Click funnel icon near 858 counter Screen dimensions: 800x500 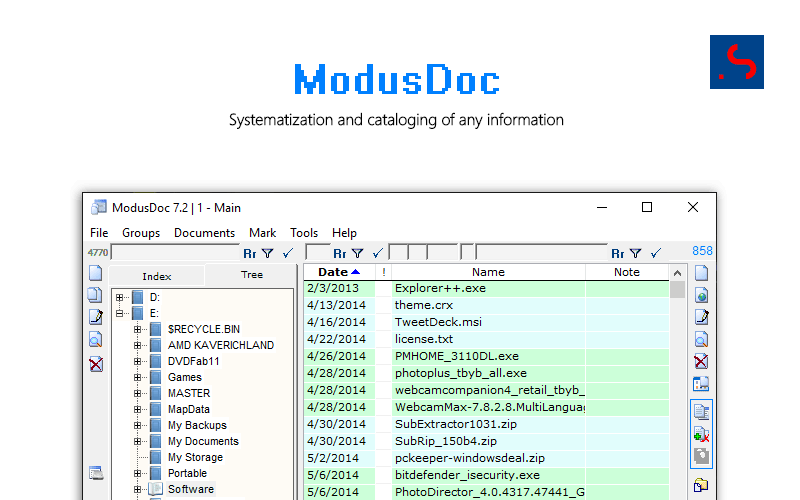[636, 253]
